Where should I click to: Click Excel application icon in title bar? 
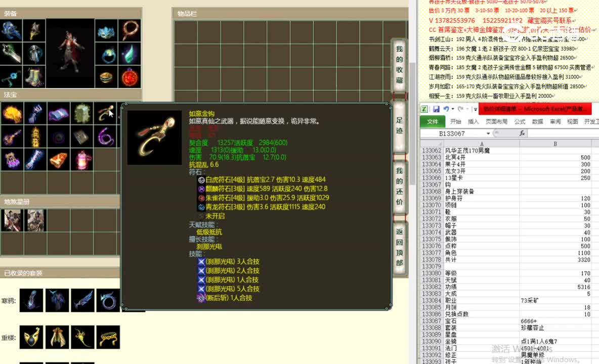tap(424, 109)
